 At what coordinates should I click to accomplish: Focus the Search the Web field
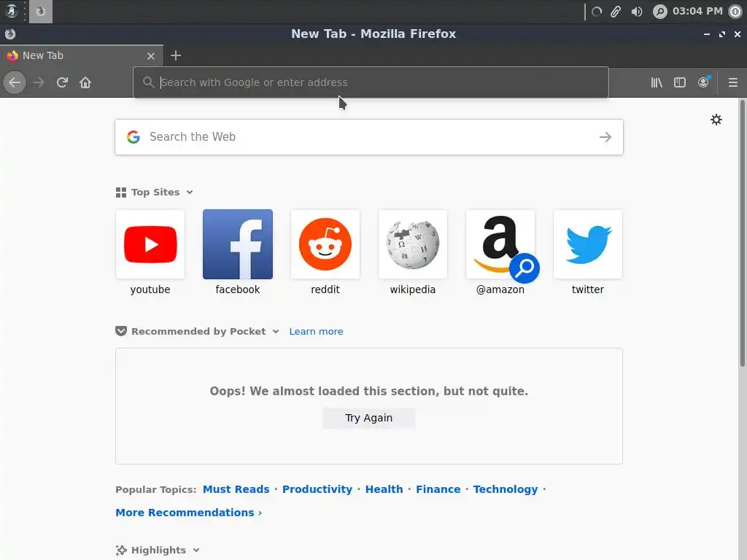coord(368,137)
